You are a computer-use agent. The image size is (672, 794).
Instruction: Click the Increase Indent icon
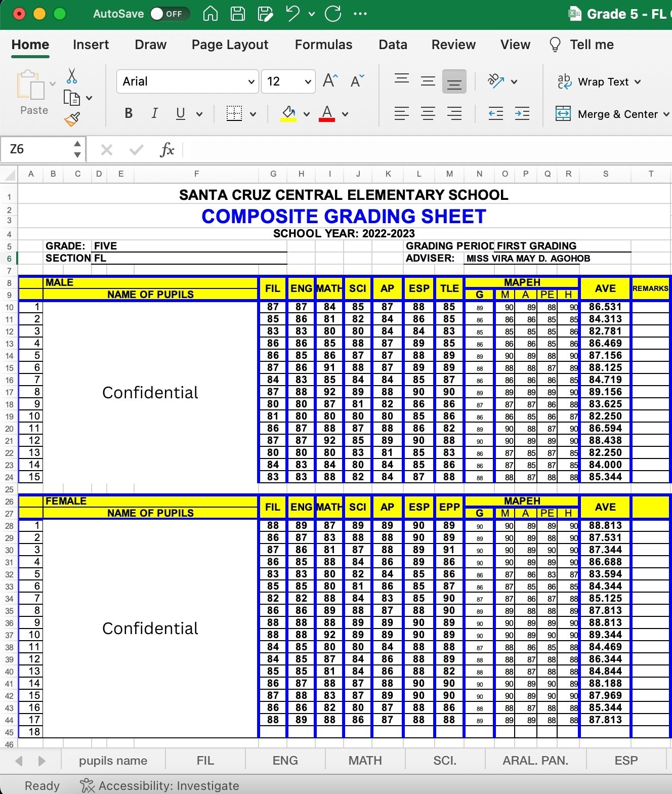click(x=522, y=113)
